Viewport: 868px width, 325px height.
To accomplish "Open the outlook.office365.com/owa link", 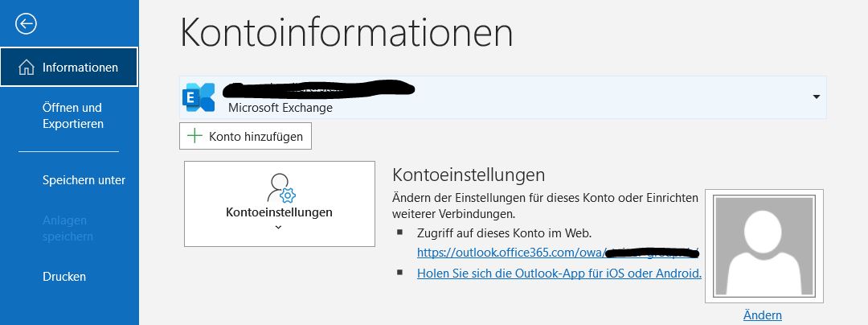I will (558, 253).
